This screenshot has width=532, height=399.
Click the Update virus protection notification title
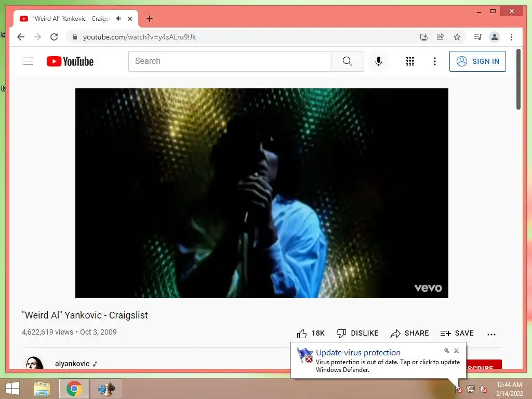click(x=358, y=353)
